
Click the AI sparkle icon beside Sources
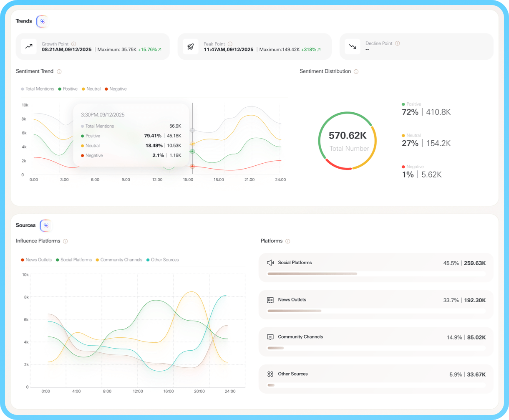[x=46, y=225]
